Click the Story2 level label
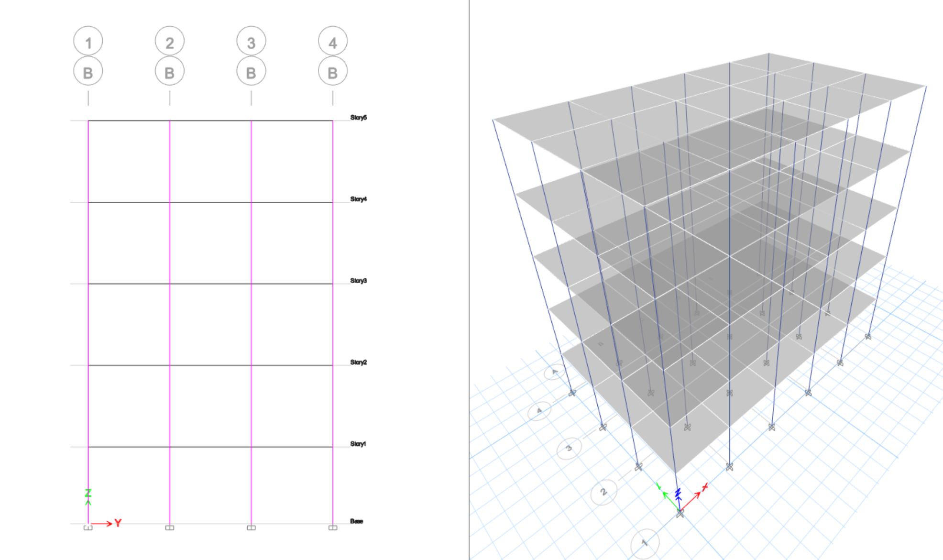Viewport: 943px width, 560px height. point(359,362)
